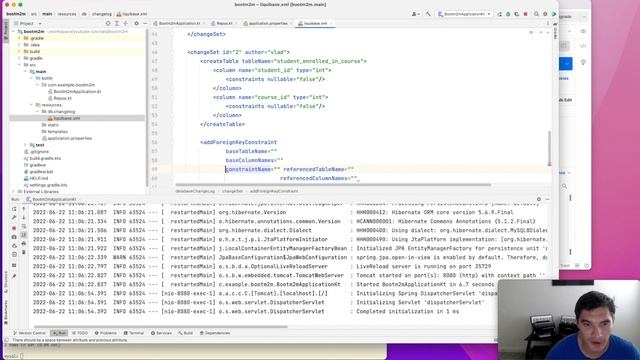
Task: Click the up arrow icon in Run console
Action: pyautogui.click(x=24, y=209)
